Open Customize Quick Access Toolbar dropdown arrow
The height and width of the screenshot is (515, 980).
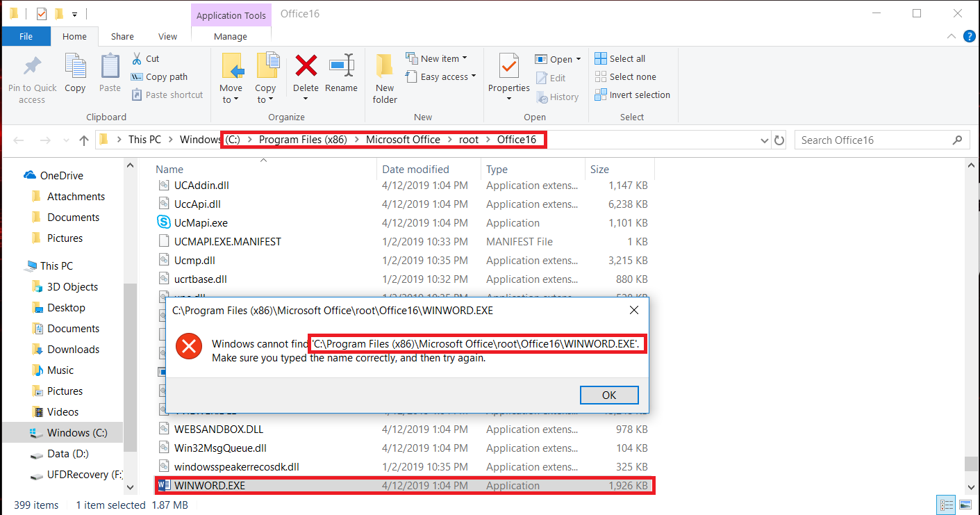coord(74,14)
